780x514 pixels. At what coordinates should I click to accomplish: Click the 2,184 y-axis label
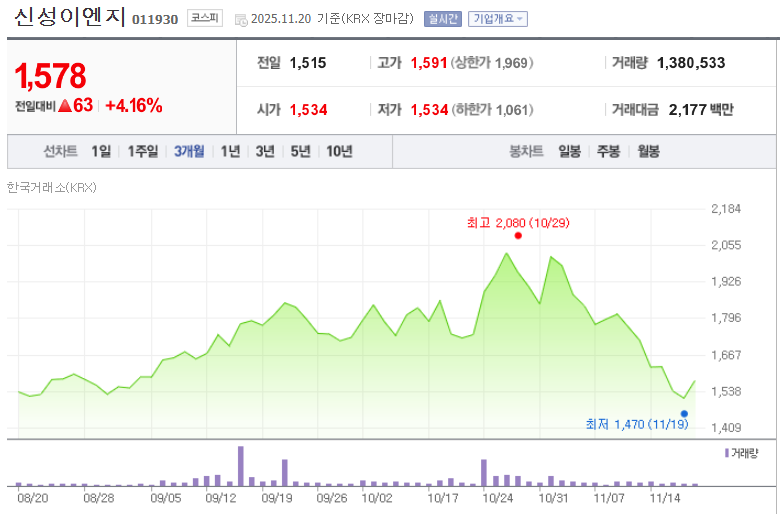(x=726, y=208)
